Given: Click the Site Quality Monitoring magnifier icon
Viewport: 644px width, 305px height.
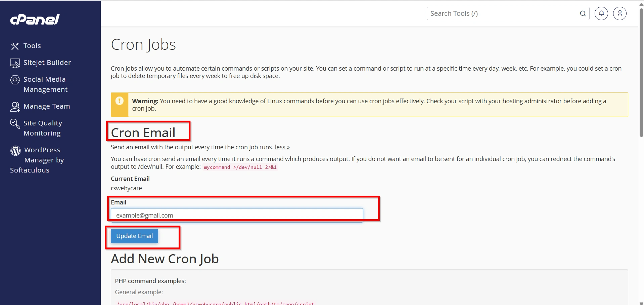Looking at the screenshot, I should 15,124.
